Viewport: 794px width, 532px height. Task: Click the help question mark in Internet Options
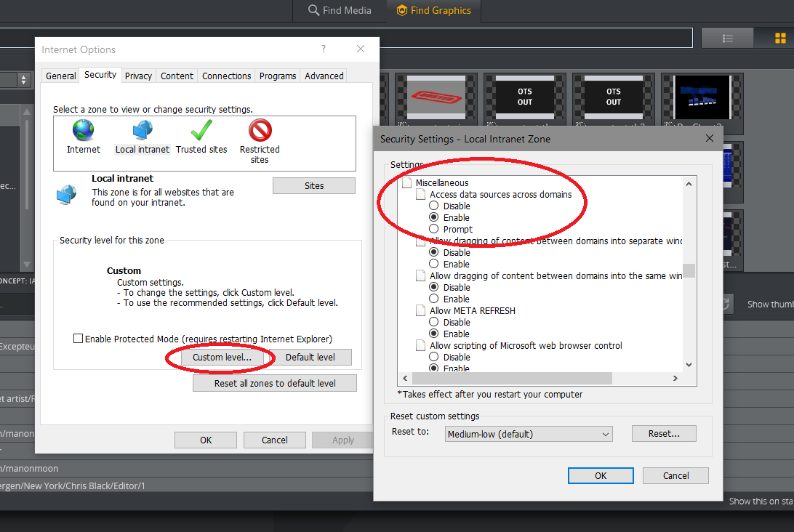[324, 49]
